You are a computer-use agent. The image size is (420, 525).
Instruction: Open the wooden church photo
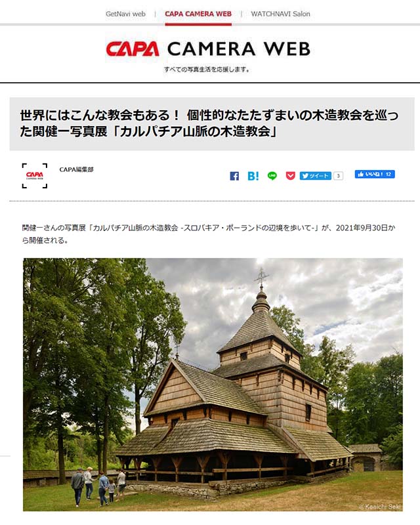(213, 385)
